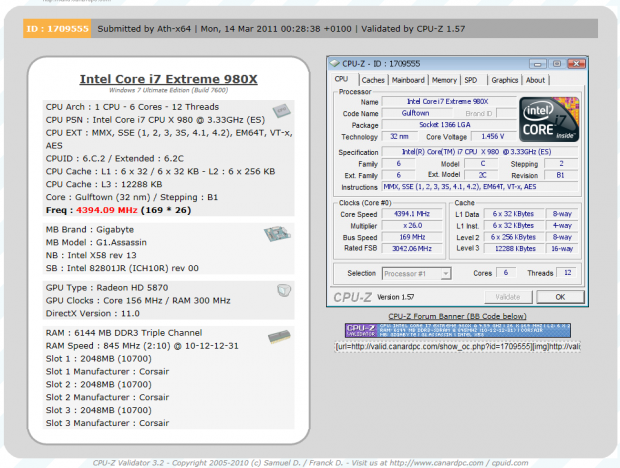Click the Bus Speed 169 MHz field
Image resolution: width=620 pixels, height=468 pixels.
[x=412, y=237]
